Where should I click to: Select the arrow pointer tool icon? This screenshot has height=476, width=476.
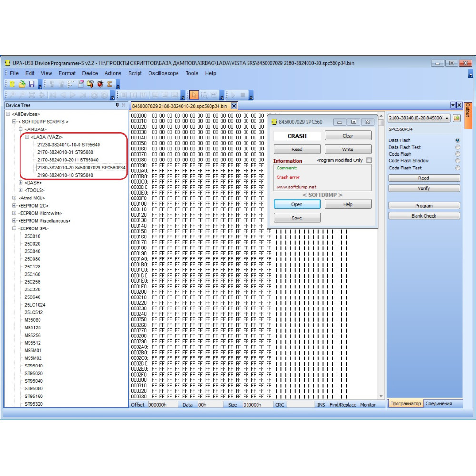point(194,95)
